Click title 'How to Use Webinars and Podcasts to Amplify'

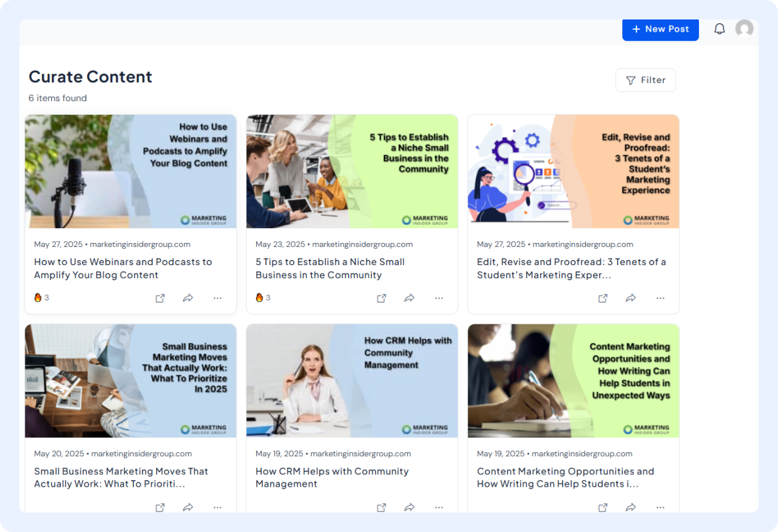(123, 268)
